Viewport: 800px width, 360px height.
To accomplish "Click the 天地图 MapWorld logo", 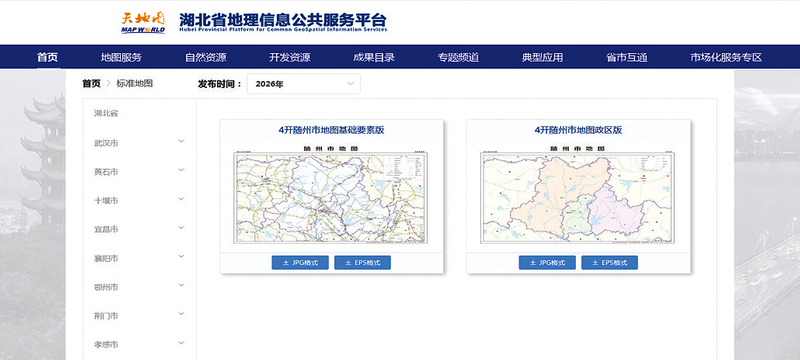I will [x=143, y=23].
